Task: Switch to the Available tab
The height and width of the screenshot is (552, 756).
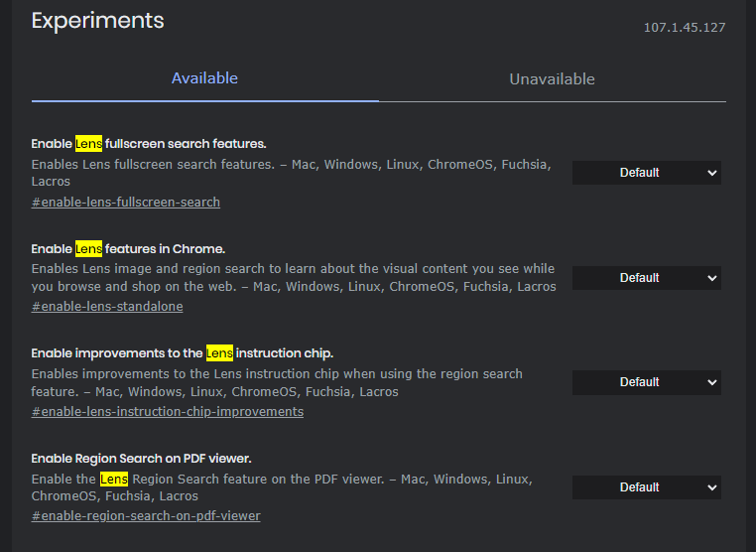Action: (x=204, y=78)
